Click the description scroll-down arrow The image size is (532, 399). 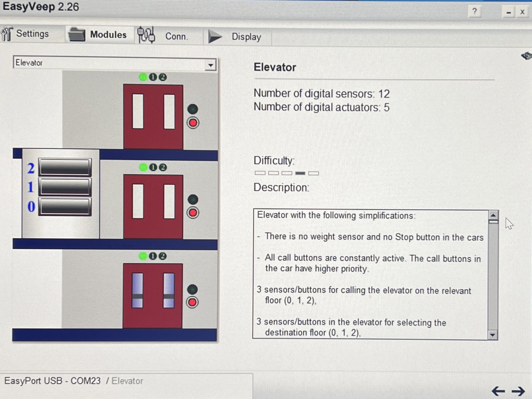click(x=493, y=335)
